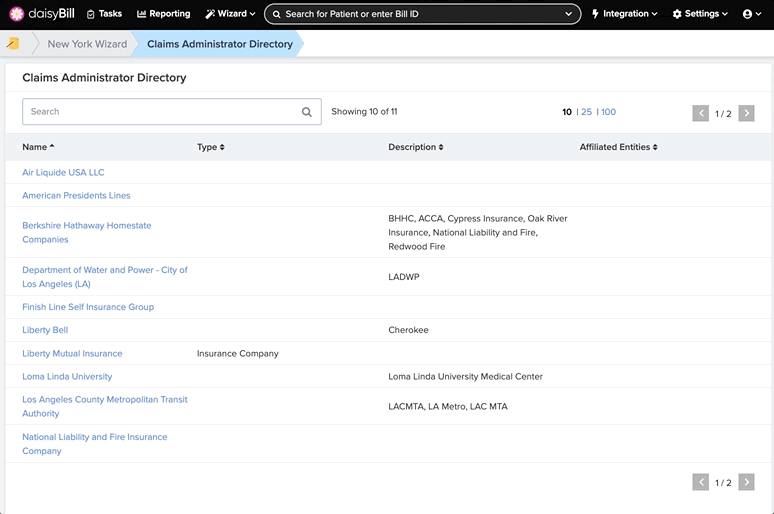Expand the patient search bar dropdown arrow
This screenshot has height=514, width=774.
click(x=568, y=14)
